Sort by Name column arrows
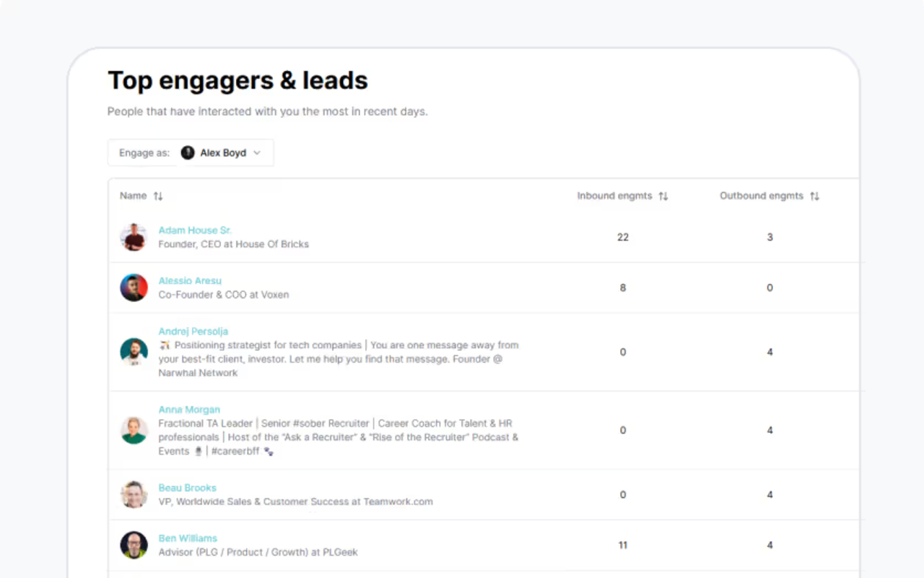Image resolution: width=924 pixels, height=578 pixels. [x=158, y=196]
